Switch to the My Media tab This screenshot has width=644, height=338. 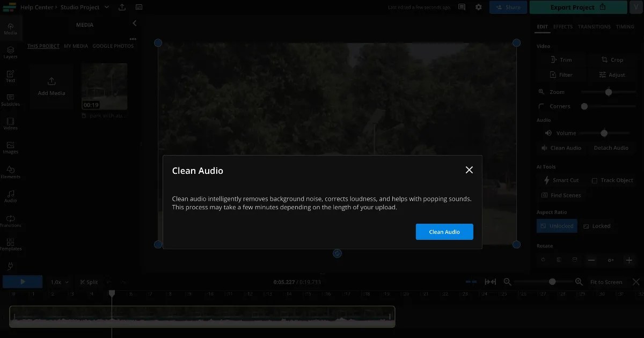pos(76,46)
